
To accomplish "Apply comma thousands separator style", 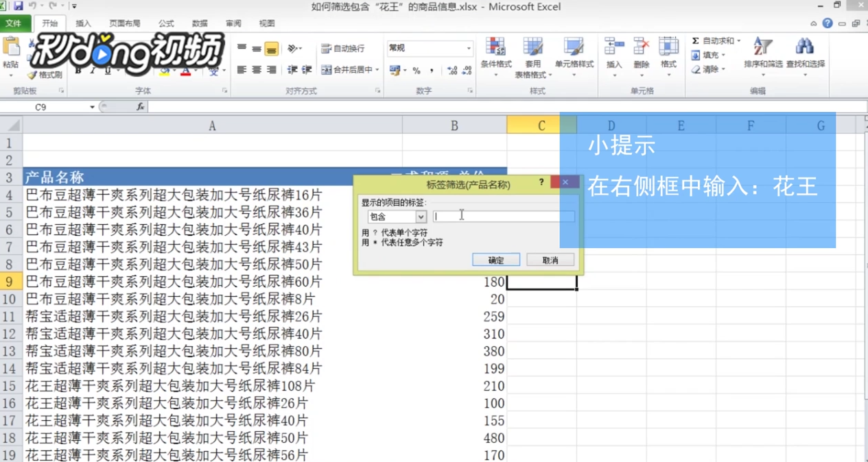I will [432, 71].
